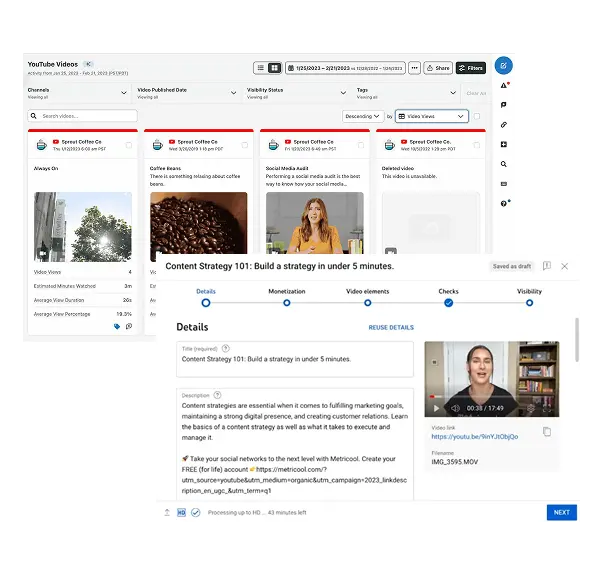Click the Saved as draft status label

pyautogui.click(x=512, y=266)
